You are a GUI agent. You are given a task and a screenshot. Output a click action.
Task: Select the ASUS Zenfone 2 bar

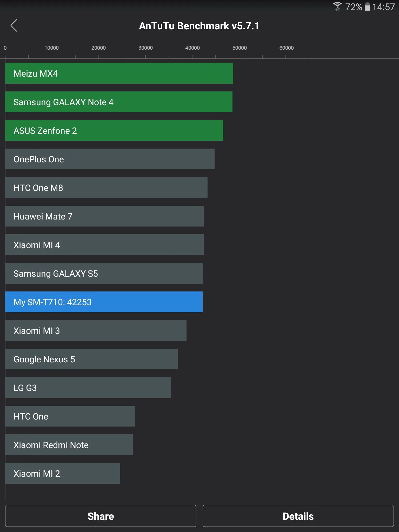(114, 130)
